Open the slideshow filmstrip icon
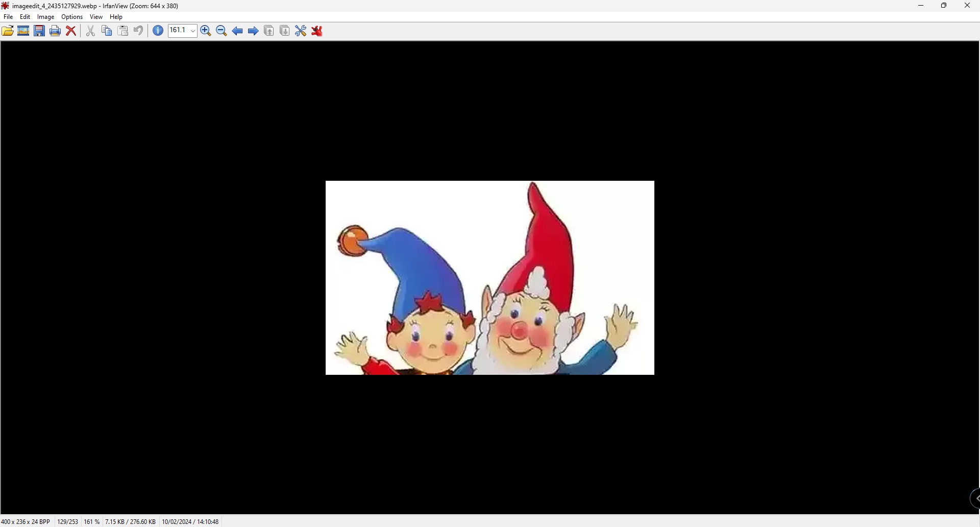 (x=23, y=31)
